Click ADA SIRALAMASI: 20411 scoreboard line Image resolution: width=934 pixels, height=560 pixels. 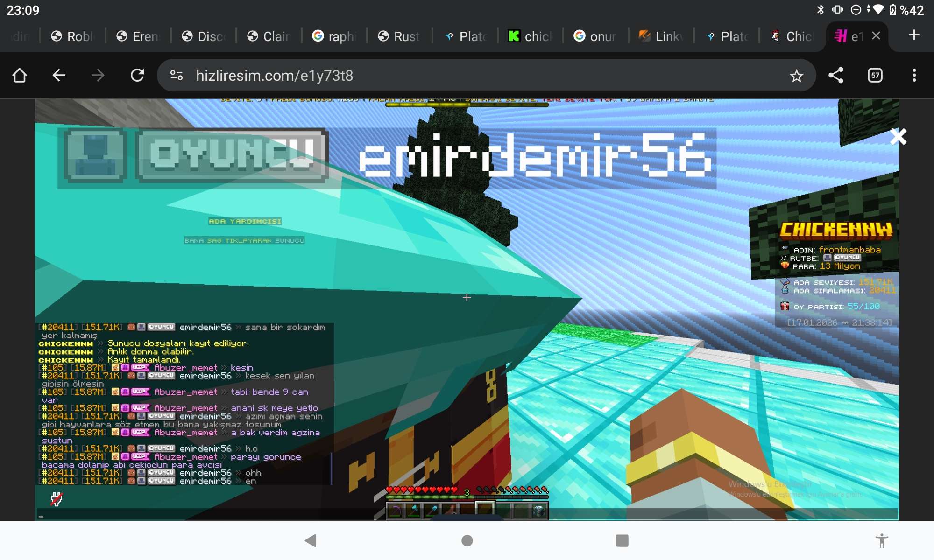pyautogui.click(x=838, y=290)
